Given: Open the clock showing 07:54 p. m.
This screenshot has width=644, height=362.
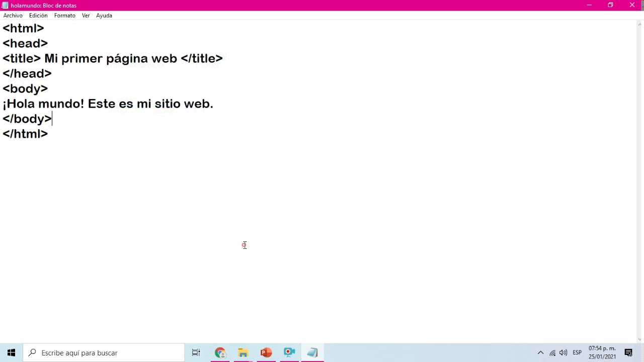Looking at the screenshot, I should 602,353.
